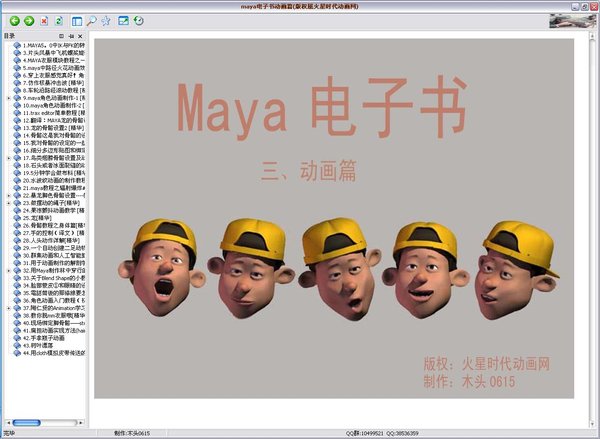Float the 目录 panel with the window icon
Viewport: 600px width, 439px height.
click(x=61, y=36)
